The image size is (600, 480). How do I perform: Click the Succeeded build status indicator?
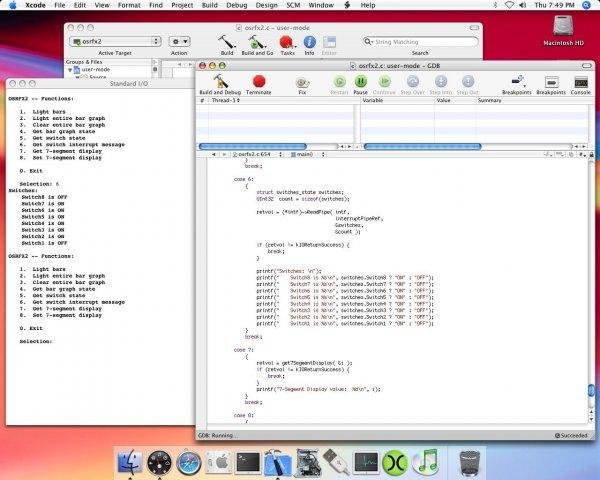click(571, 436)
